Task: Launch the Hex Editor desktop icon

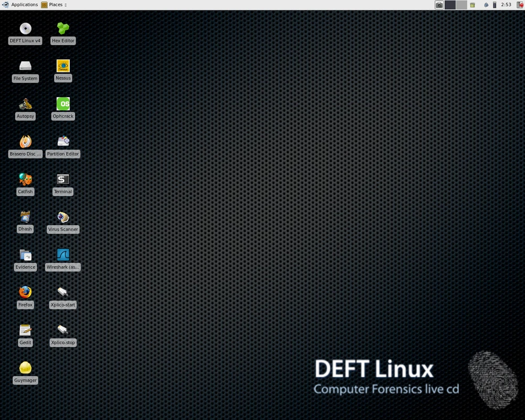Action: (x=63, y=28)
